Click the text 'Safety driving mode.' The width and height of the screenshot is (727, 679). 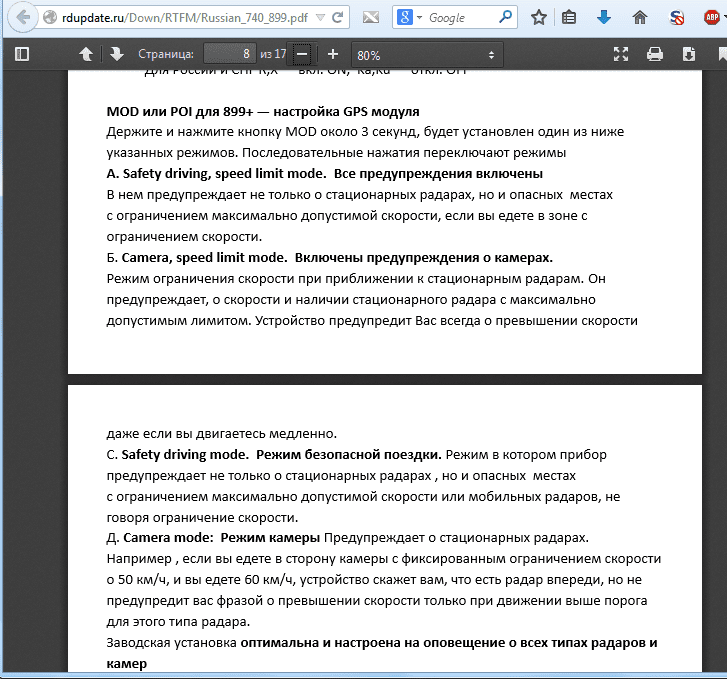coord(185,455)
